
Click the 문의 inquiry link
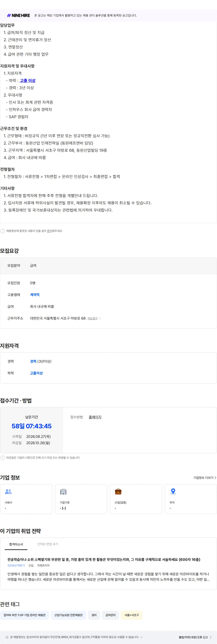coord(49,231)
